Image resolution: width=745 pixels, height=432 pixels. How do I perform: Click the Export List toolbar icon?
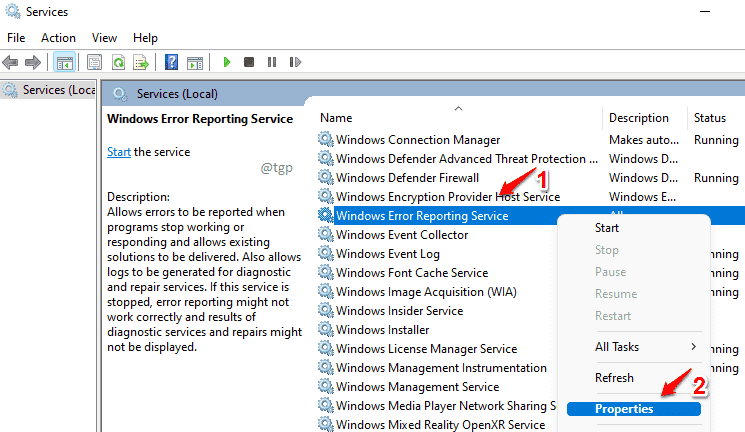click(x=141, y=62)
